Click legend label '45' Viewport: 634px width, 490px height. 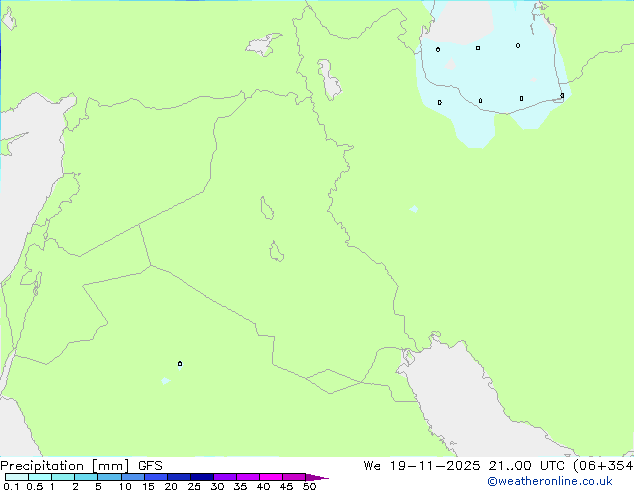pos(286,486)
